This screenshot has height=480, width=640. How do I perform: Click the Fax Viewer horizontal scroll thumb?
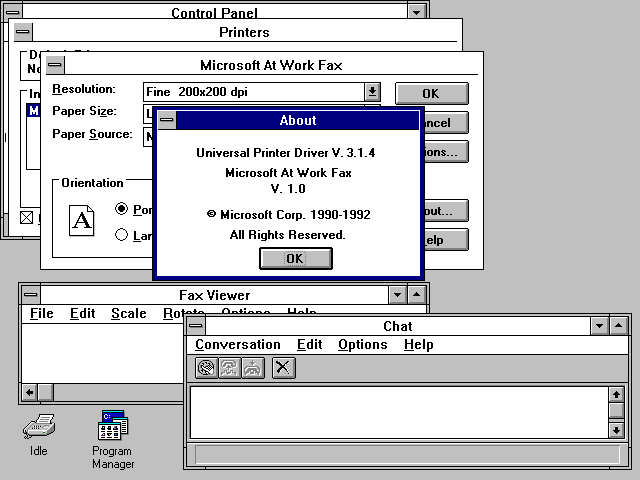[45, 393]
